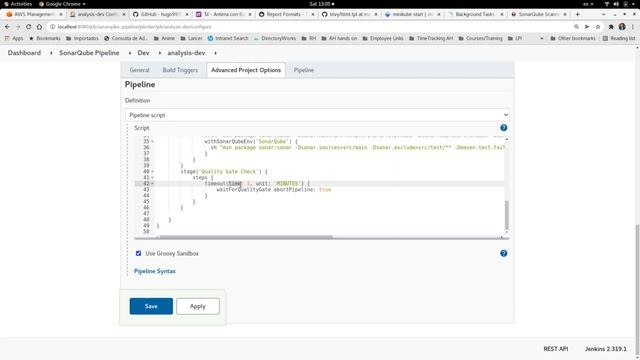The width and height of the screenshot is (640, 360).
Task: Open the Apps bookmarks shortcut
Action: 14,38
